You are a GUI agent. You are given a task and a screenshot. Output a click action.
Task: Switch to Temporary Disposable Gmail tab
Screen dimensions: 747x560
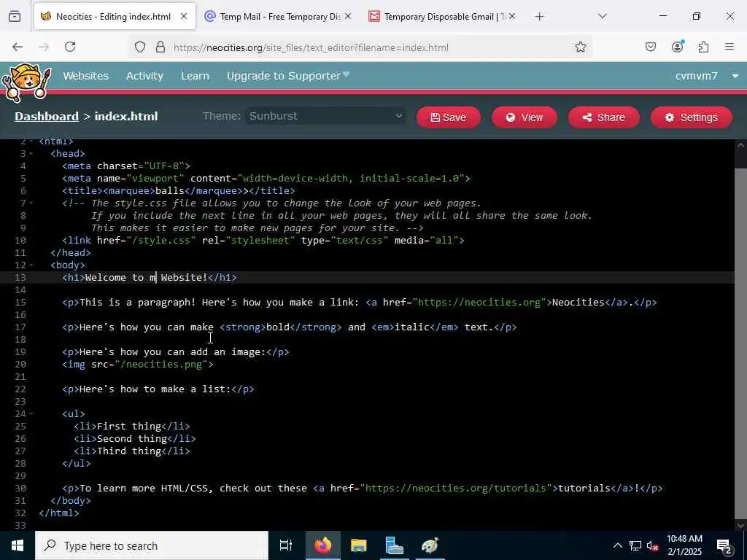[x=443, y=17]
